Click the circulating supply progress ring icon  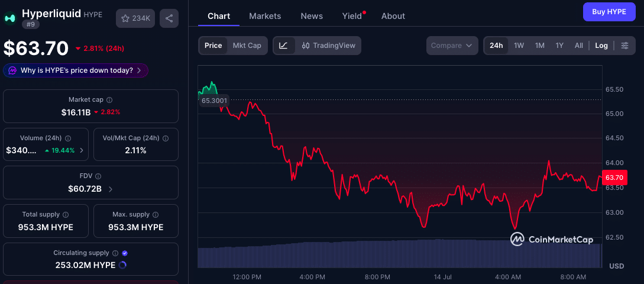click(122, 265)
